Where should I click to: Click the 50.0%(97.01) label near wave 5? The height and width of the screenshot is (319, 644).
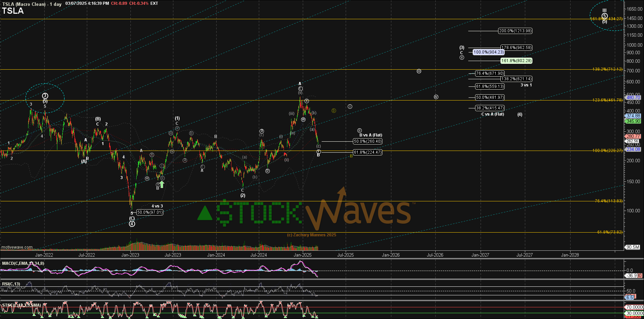[150, 212]
